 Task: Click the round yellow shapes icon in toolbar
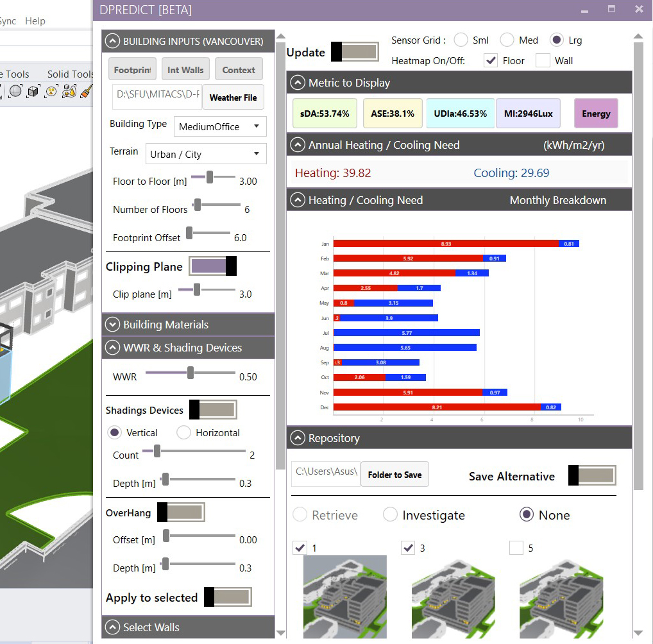[51, 92]
